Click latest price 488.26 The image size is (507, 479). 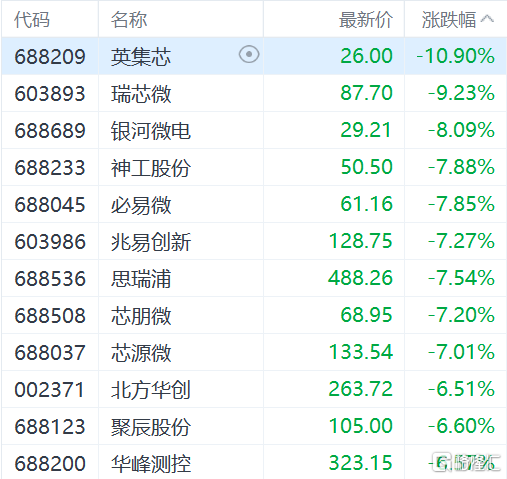[x=360, y=278]
